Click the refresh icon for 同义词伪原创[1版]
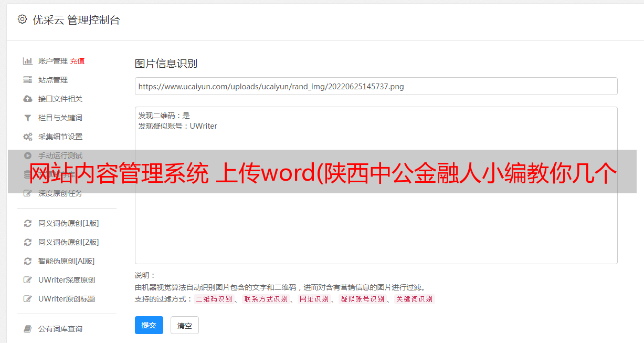 (x=28, y=223)
